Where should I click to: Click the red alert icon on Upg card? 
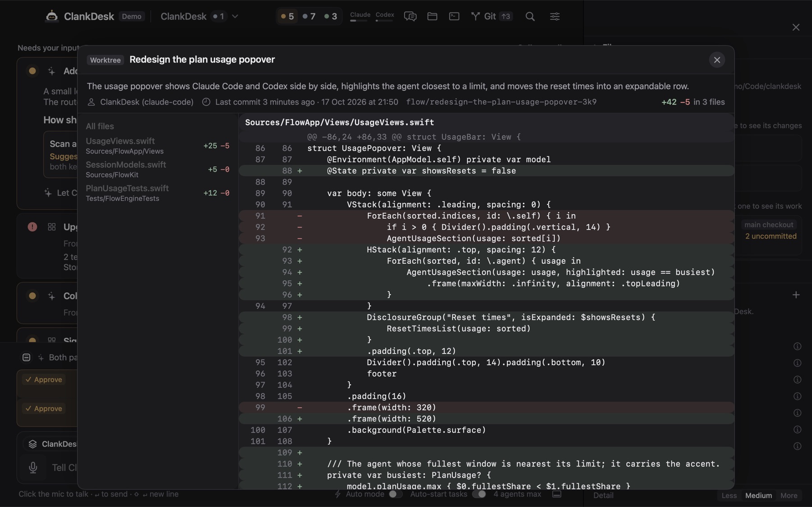coord(32,227)
